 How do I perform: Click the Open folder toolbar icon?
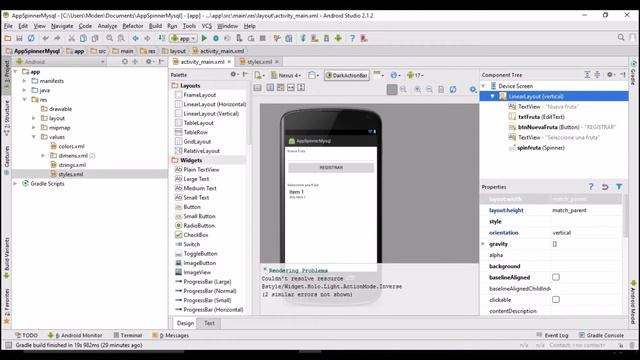[x=8, y=38]
